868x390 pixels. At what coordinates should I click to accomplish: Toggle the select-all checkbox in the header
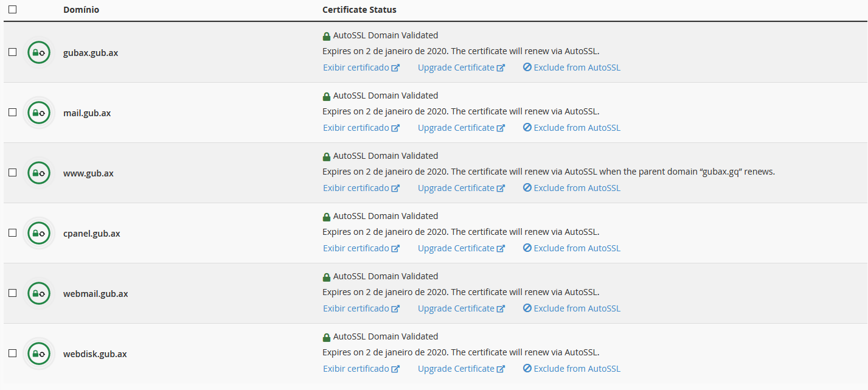pos(13,10)
